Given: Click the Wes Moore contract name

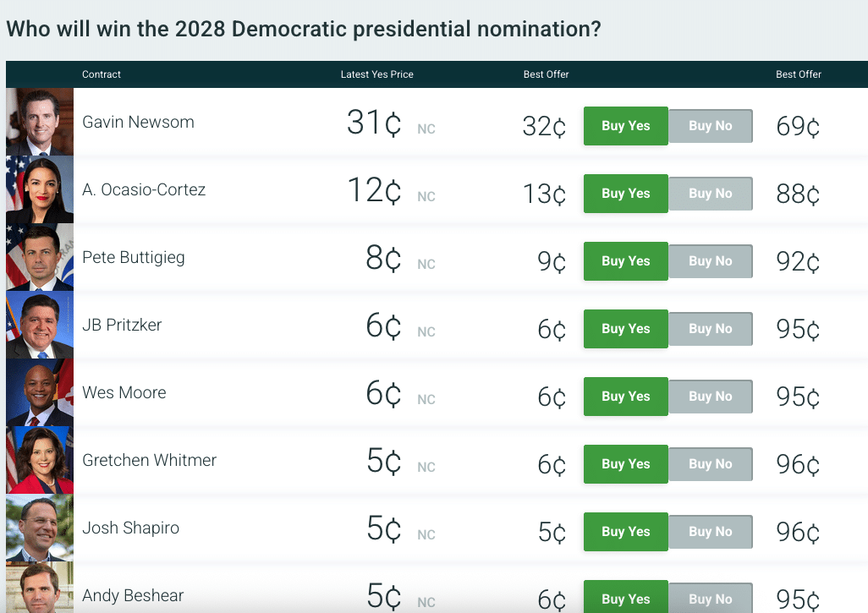Looking at the screenshot, I should (x=124, y=392).
